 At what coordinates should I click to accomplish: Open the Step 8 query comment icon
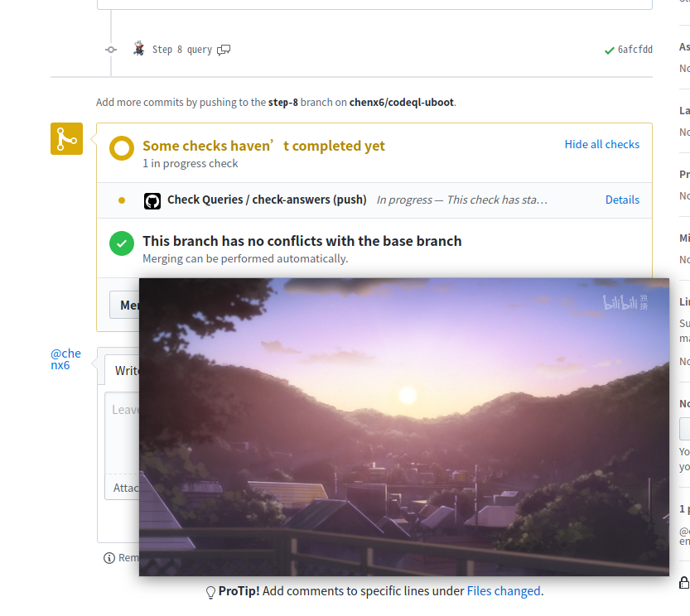click(x=224, y=50)
